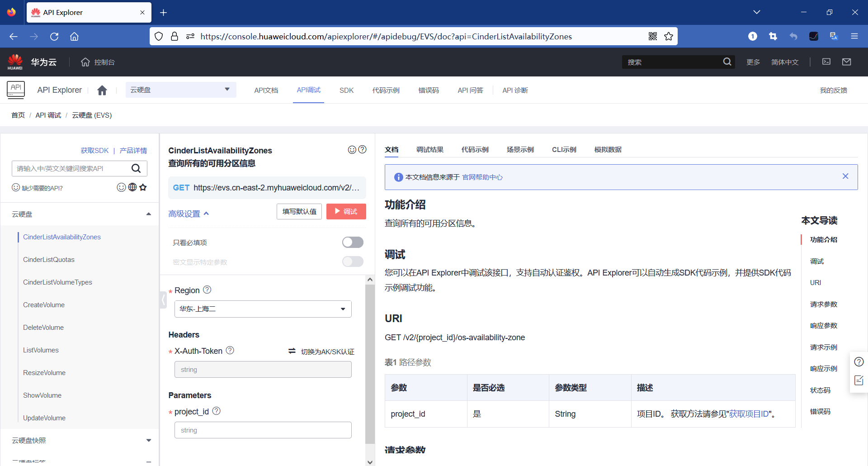Select the globe icon in the left sidebar
Viewport: 868px width, 466px height.
tap(132, 187)
